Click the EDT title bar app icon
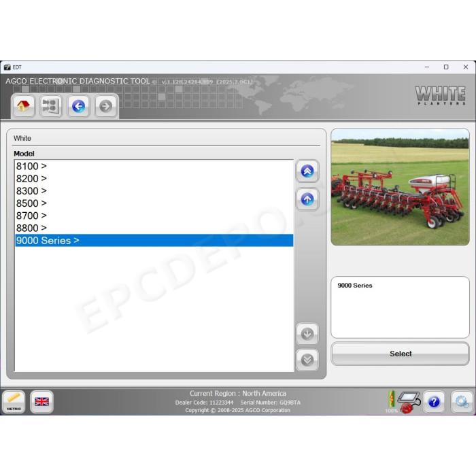Viewport: 476px width, 476px height. click(7, 67)
